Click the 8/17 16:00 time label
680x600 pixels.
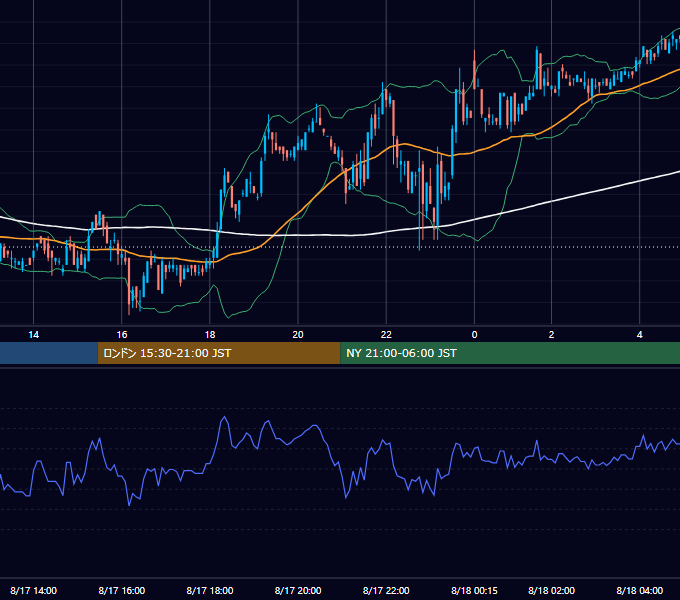(x=121, y=590)
